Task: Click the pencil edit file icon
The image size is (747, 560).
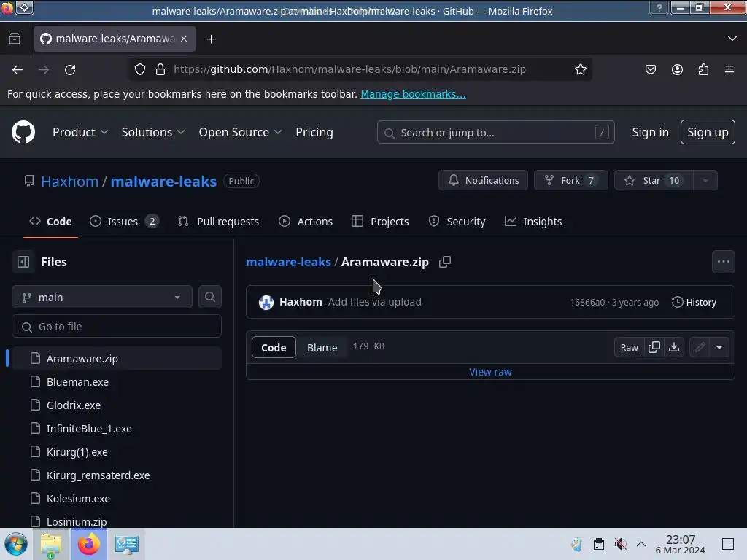Action: (700, 347)
